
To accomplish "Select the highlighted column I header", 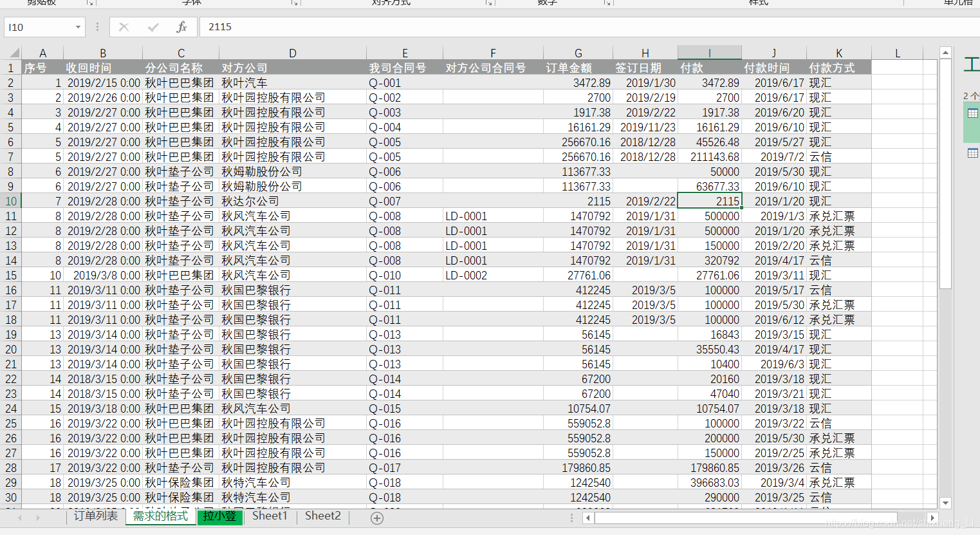I will coord(710,53).
